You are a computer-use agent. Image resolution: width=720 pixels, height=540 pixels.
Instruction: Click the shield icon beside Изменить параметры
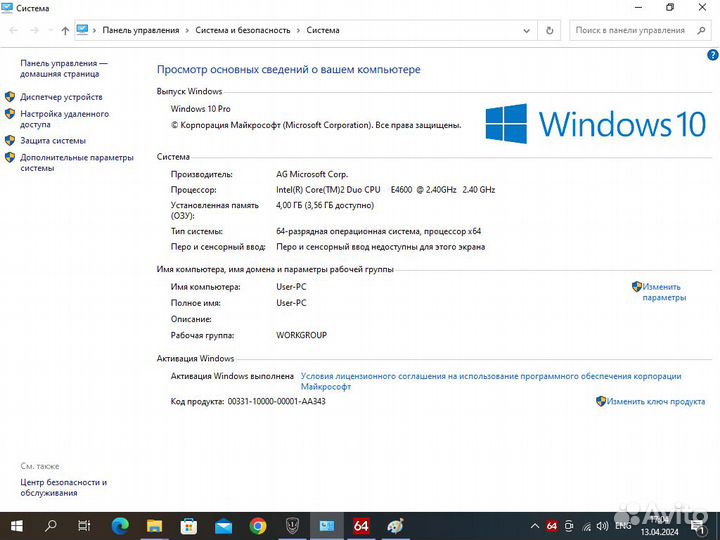click(x=636, y=287)
